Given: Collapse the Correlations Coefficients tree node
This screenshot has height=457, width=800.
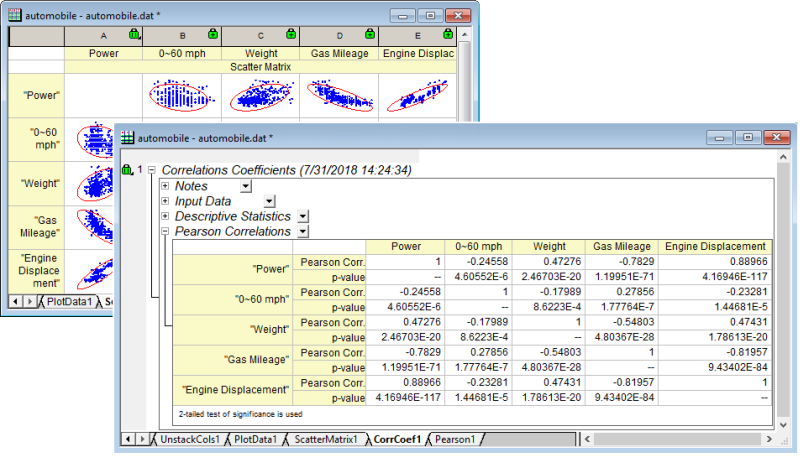Looking at the screenshot, I should pyautogui.click(x=152, y=170).
